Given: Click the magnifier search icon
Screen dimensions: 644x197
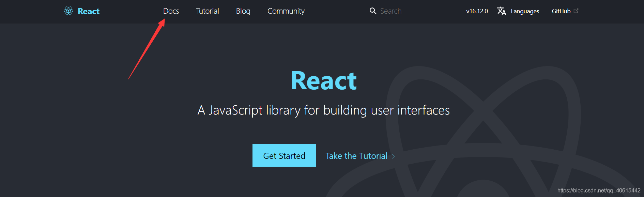Looking at the screenshot, I should (x=373, y=11).
